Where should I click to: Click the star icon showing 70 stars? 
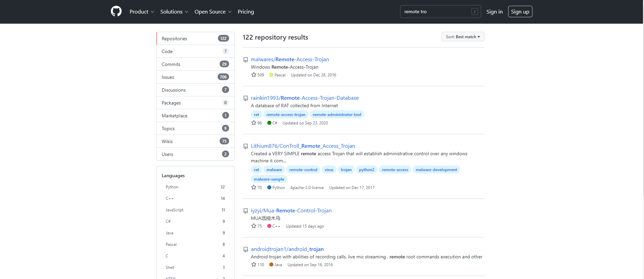254,187
